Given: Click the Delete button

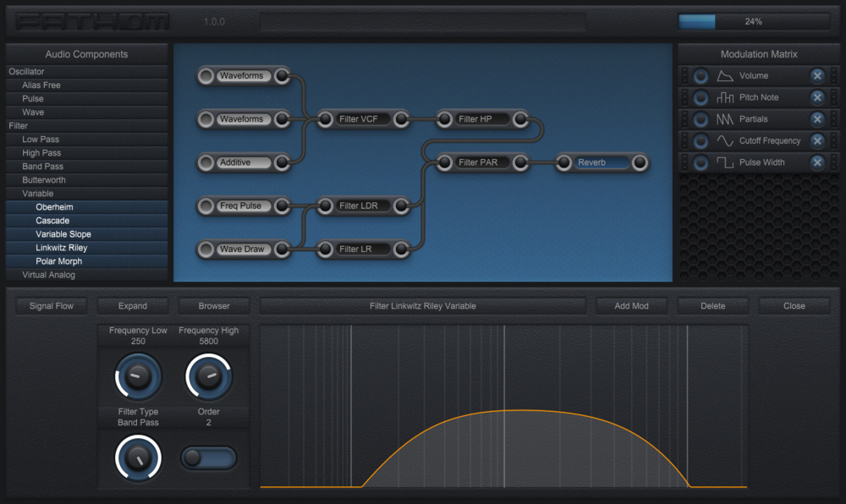Looking at the screenshot, I should click(x=712, y=305).
